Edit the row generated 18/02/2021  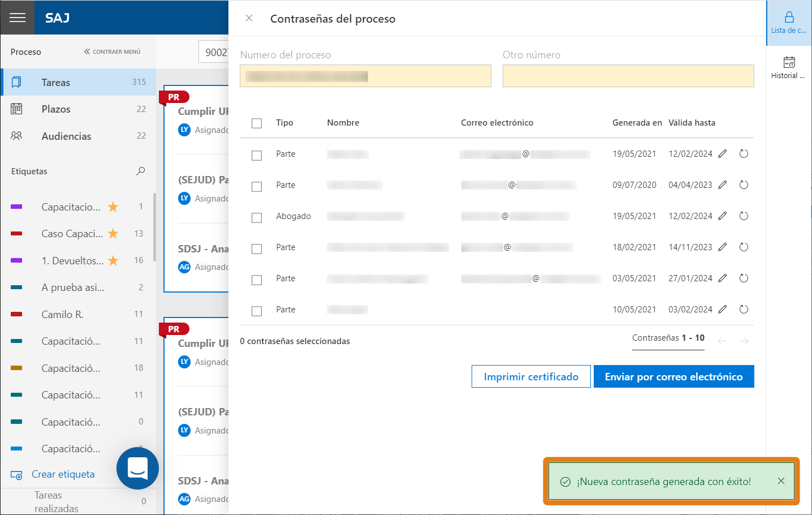click(722, 247)
